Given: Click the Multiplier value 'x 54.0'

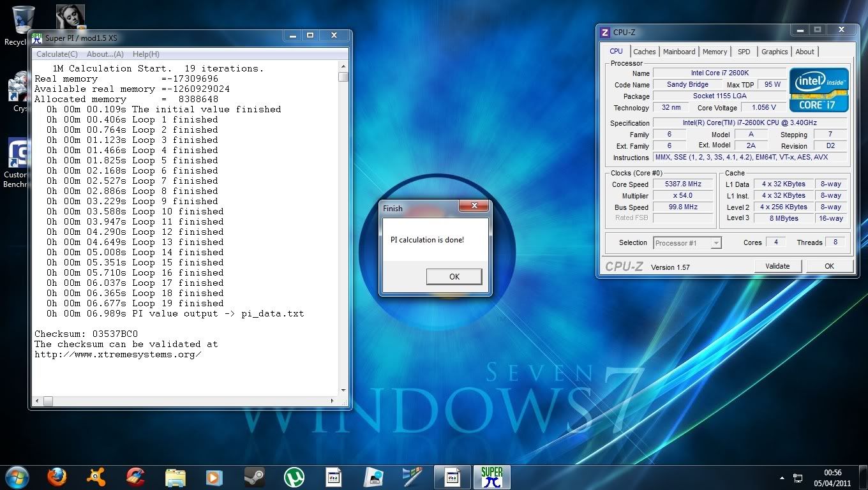Looking at the screenshot, I should click(682, 195).
